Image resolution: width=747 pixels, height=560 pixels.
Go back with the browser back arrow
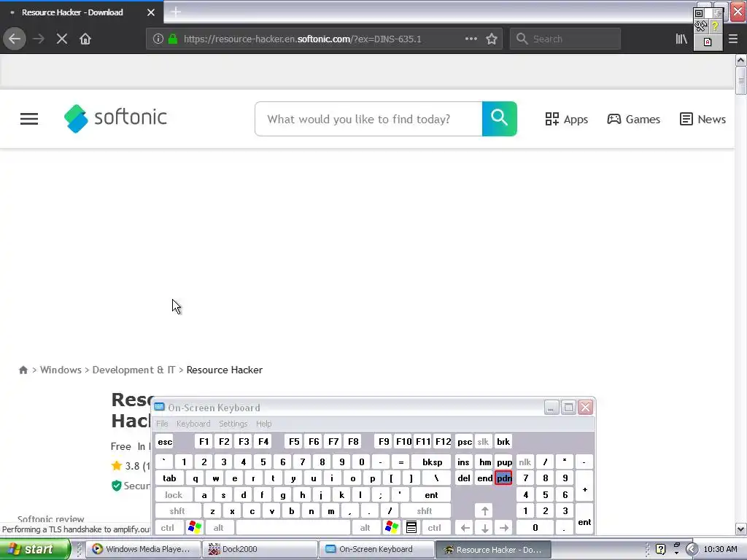[15, 39]
